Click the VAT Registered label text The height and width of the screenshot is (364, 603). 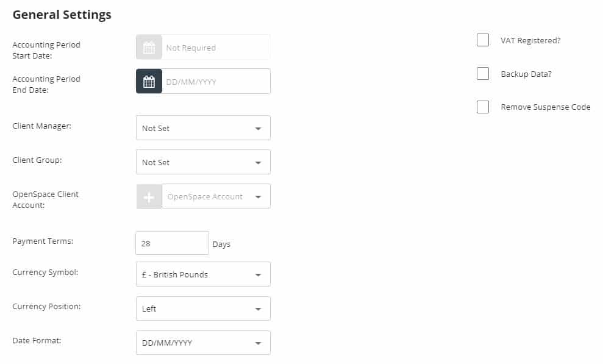point(530,40)
